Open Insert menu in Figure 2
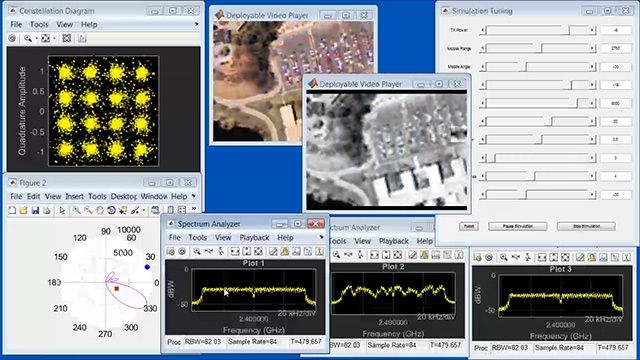This screenshot has width=640, height=360. [74, 196]
